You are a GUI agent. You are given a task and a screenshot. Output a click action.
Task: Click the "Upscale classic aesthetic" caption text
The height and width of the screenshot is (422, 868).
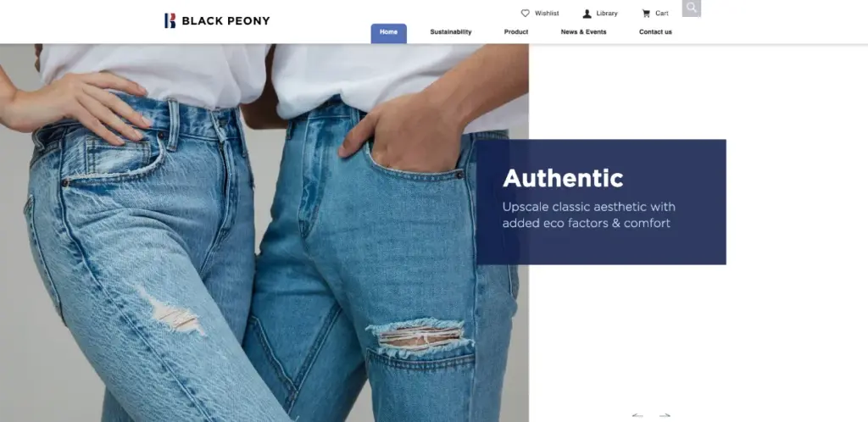tap(588, 215)
